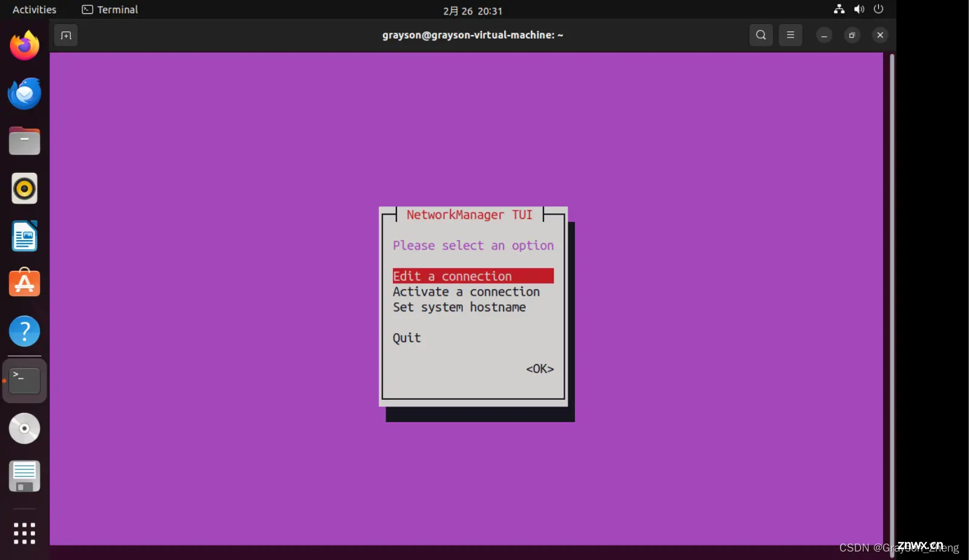Click the volume speaker icon in top bar
Image resolution: width=969 pixels, height=560 pixels.
click(x=859, y=9)
